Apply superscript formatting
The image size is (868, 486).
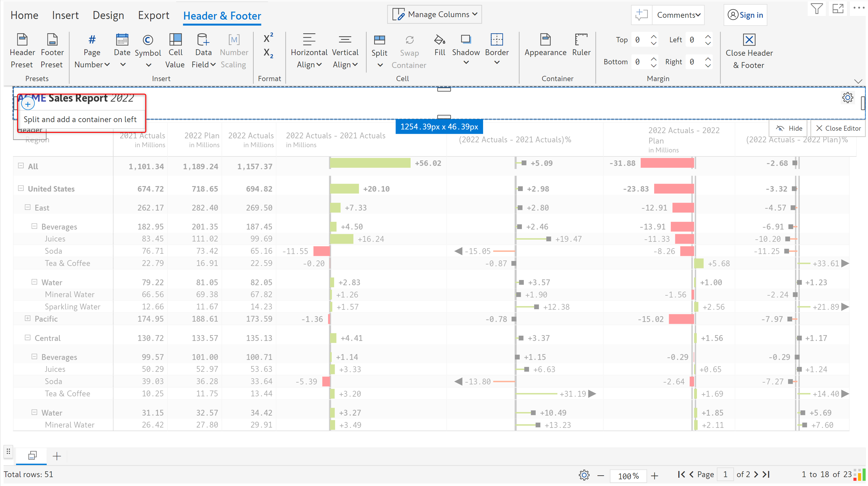pos(268,38)
